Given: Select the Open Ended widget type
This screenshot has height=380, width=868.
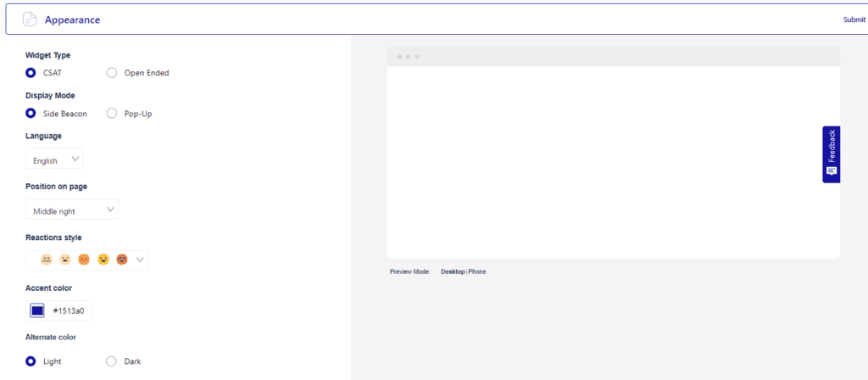Looking at the screenshot, I should coord(112,73).
